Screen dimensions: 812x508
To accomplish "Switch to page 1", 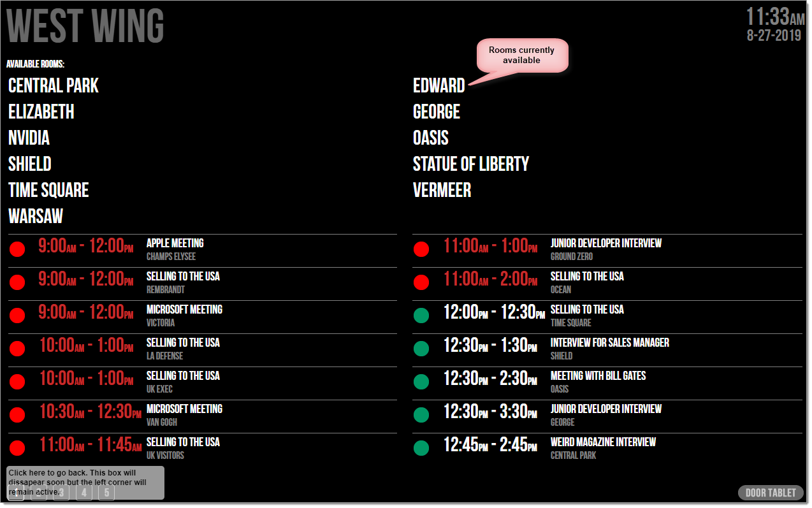I will [x=16, y=493].
